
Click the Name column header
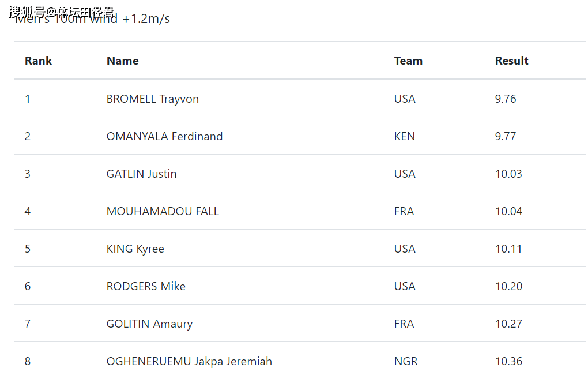pyautogui.click(x=123, y=61)
